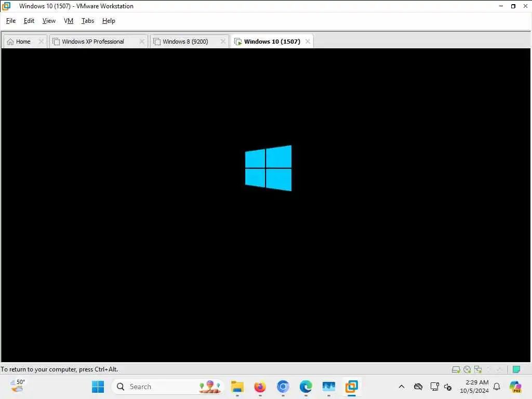The width and height of the screenshot is (532, 399).
Task: Click the hard disk device status icon
Action: point(456,369)
